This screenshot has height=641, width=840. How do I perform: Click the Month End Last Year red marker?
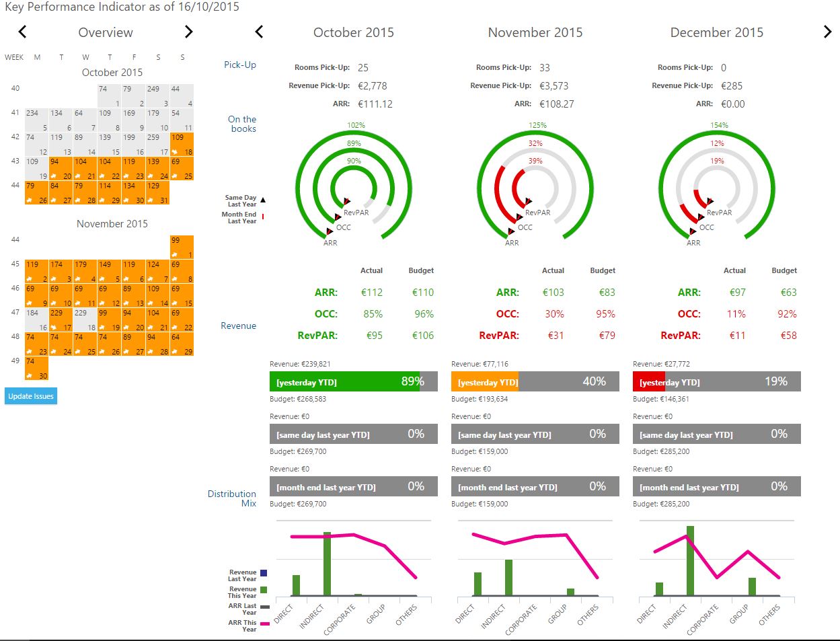[263, 217]
